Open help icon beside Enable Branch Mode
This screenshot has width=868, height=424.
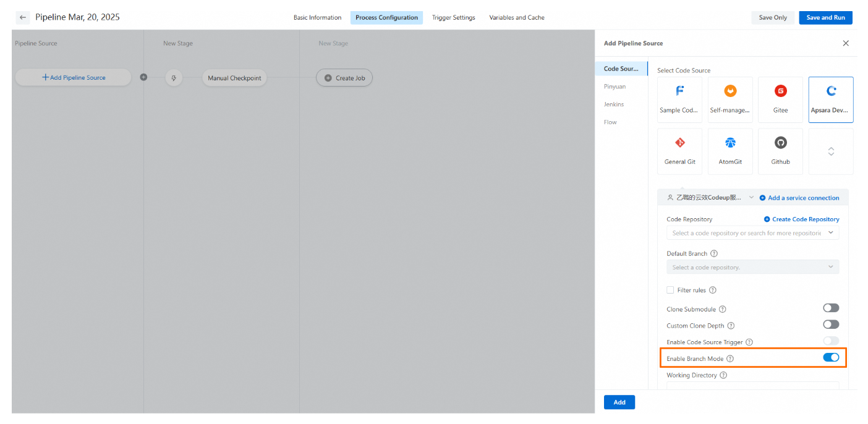point(730,358)
